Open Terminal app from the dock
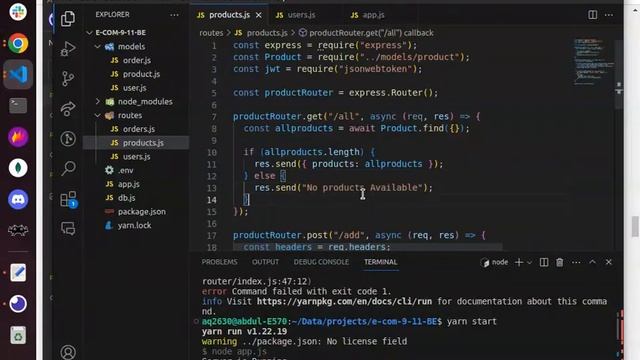 18,106
